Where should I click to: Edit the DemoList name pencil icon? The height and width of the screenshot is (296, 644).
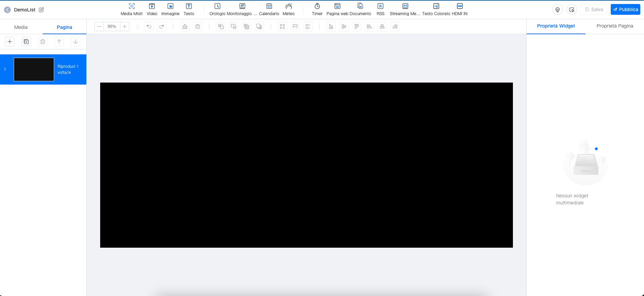[41, 10]
